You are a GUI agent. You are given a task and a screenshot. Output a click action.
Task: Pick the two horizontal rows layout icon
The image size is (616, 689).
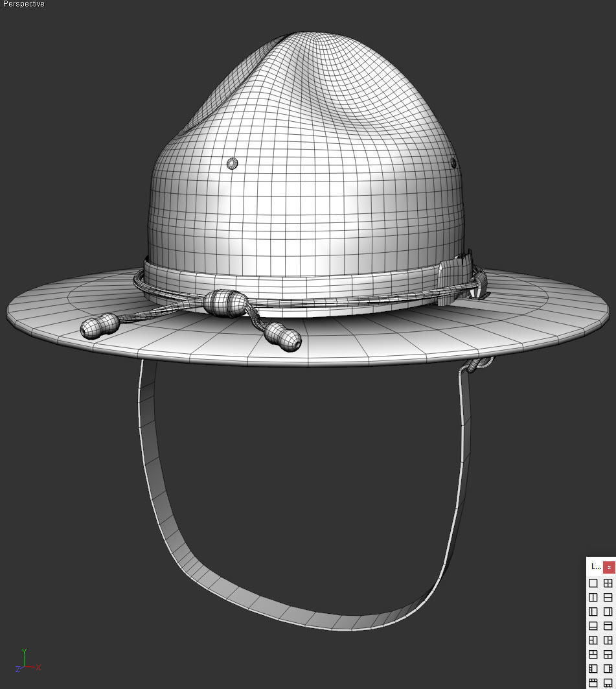point(608,597)
